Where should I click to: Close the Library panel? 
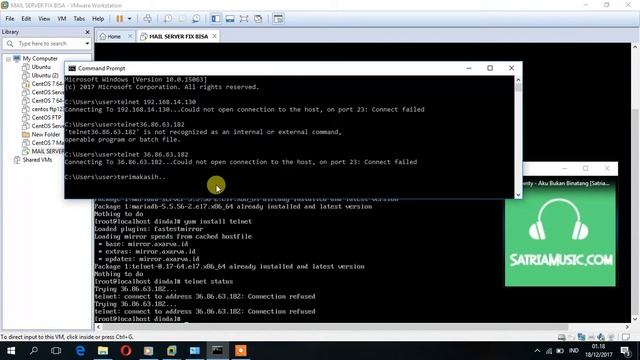(87, 32)
